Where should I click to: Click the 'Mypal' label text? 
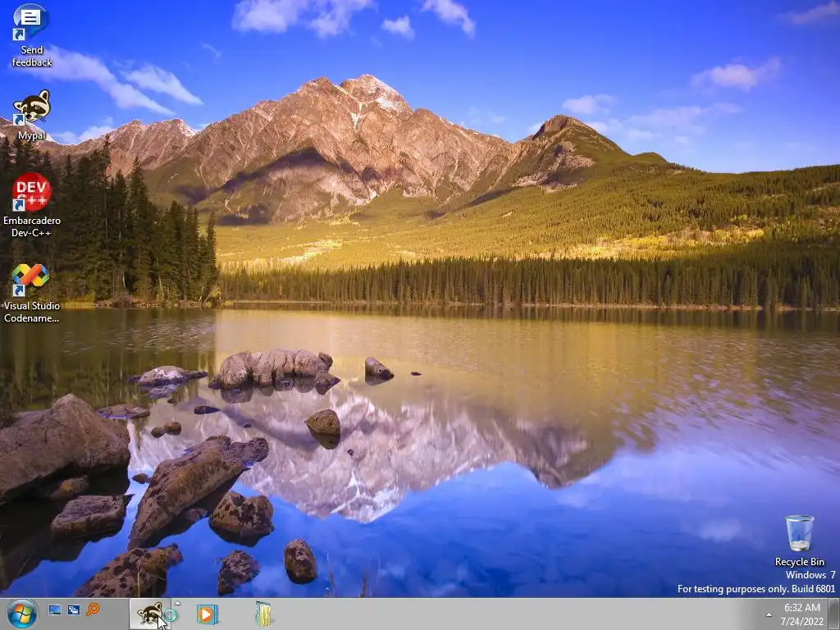click(x=32, y=135)
